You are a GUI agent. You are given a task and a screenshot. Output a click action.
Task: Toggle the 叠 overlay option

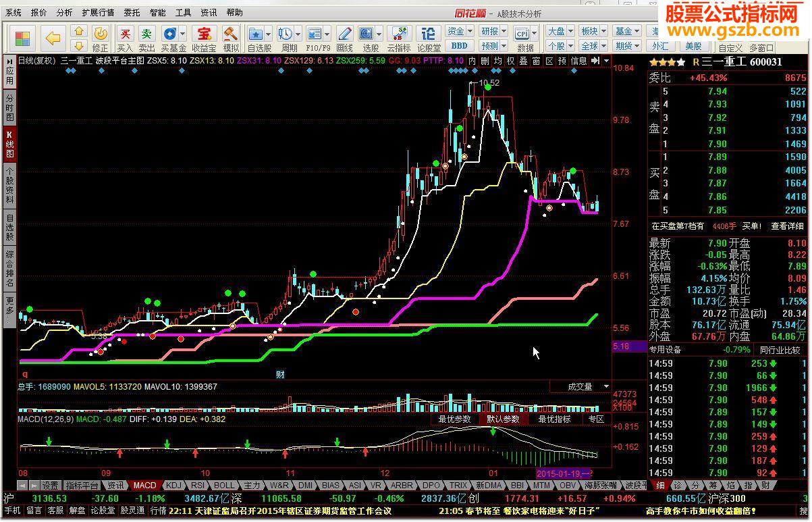(523, 60)
